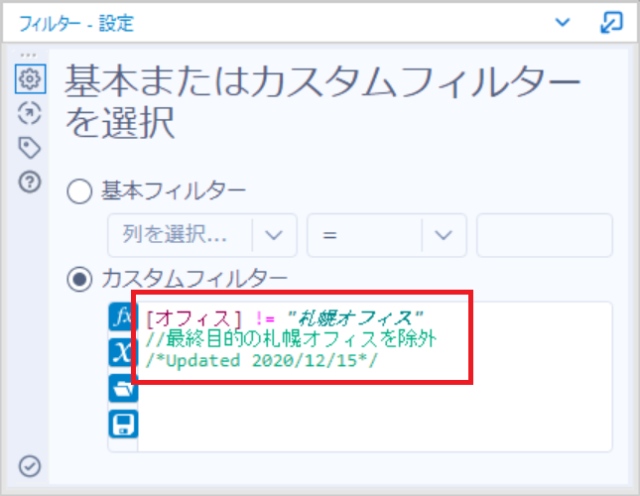Viewport: 640px width, 496px height.
Task: Select the 基本フィルター radio button
Action: tap(79, 191)
